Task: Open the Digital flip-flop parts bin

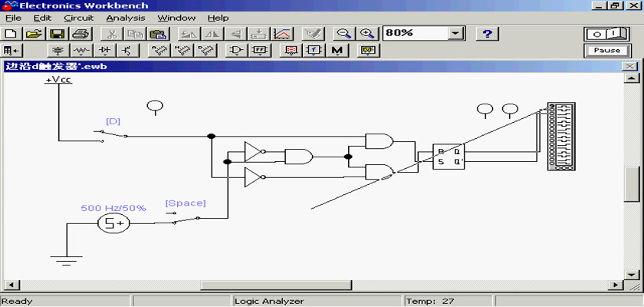Action: 260,51
